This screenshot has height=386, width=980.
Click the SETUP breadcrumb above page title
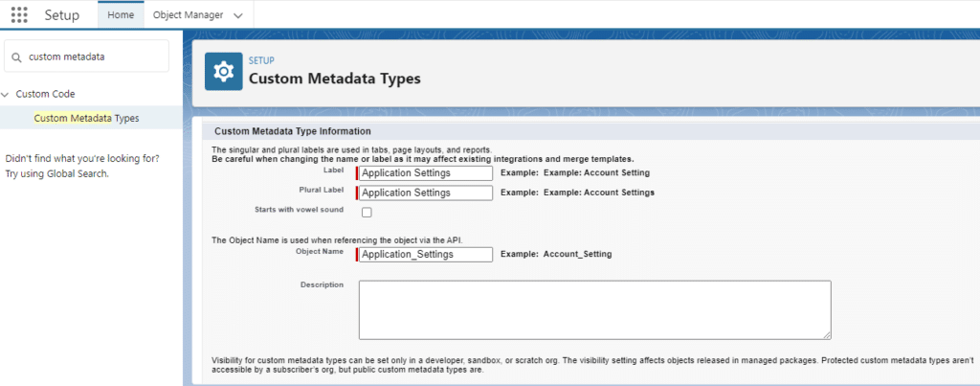[x=261, y=60]
